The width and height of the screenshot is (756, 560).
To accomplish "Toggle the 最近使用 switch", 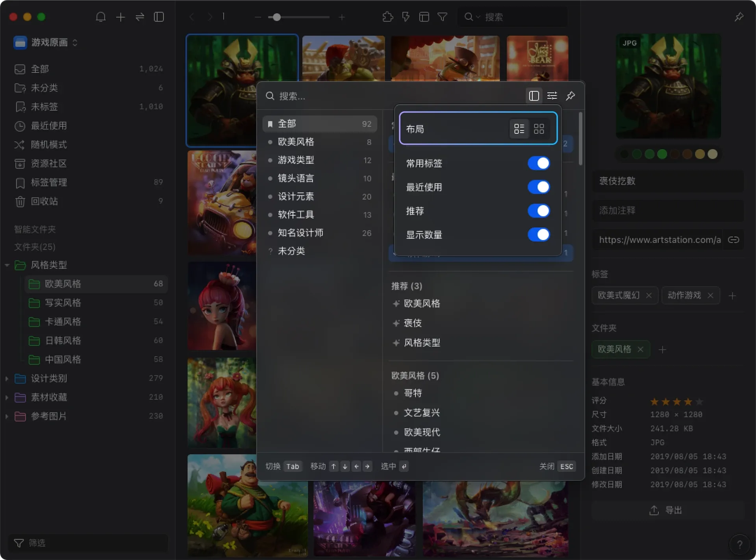I will click(x=539, y=187).
